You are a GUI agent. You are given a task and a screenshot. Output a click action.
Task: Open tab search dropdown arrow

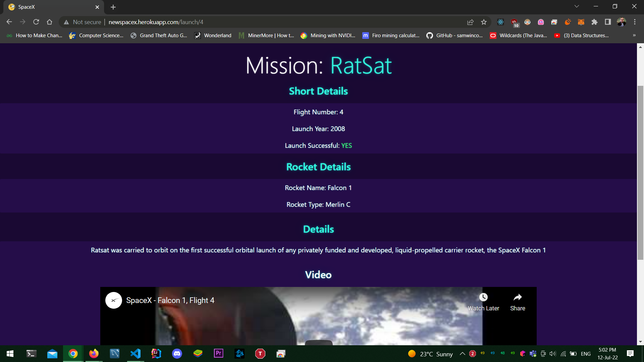pyautogui.click(x=577, y=6)
